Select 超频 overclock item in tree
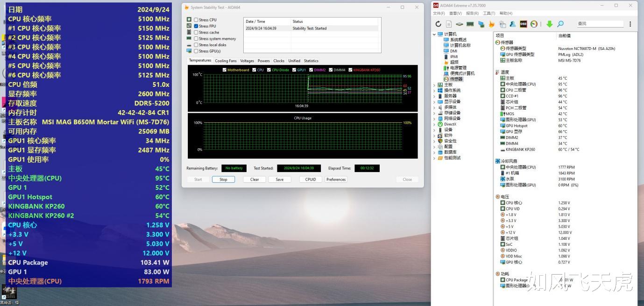The height and width of the screenshot is (306, 644). click(451, 62)
